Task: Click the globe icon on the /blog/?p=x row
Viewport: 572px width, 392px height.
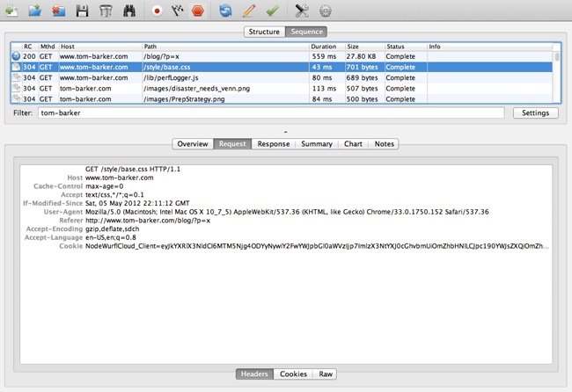Action: point(16,56)
